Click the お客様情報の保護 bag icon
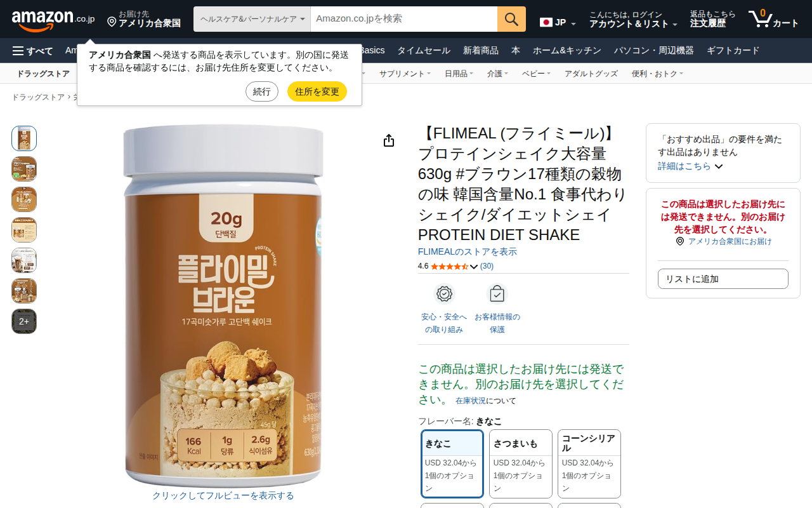The height and width of the screenshot is (508, 812). pyautogui.click(x=497, y=295)
